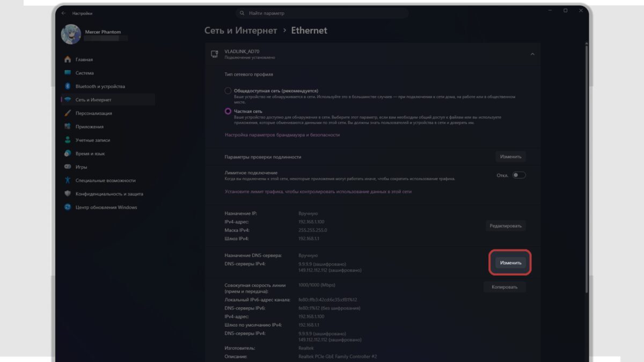Open Главная in the sidebar
644x362 pixels.
click(x=107, y=60)
